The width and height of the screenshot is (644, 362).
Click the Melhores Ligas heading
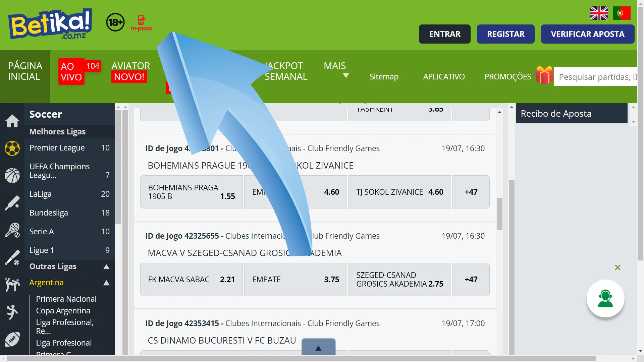coord(57,132)
